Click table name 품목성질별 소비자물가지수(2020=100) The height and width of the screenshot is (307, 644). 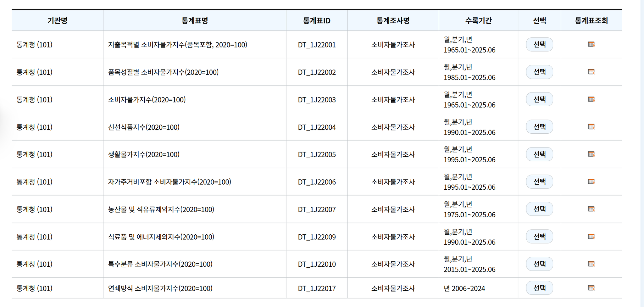(x=163, y=72)
